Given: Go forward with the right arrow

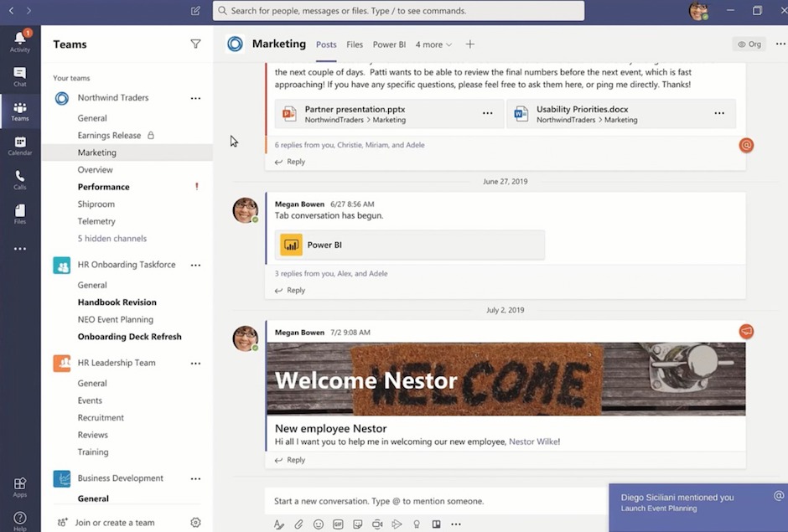Looking at the screenshot, I should point(29,11).
